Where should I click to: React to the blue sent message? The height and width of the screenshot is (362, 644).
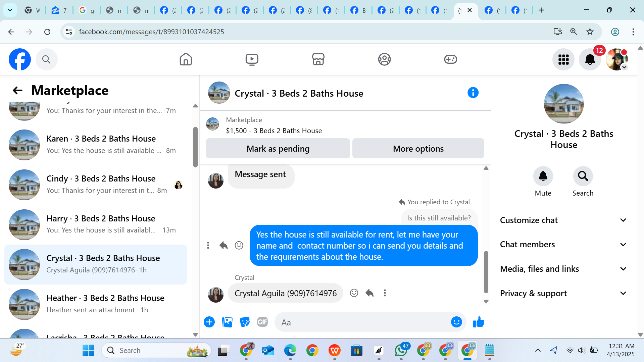coord(239,245)
